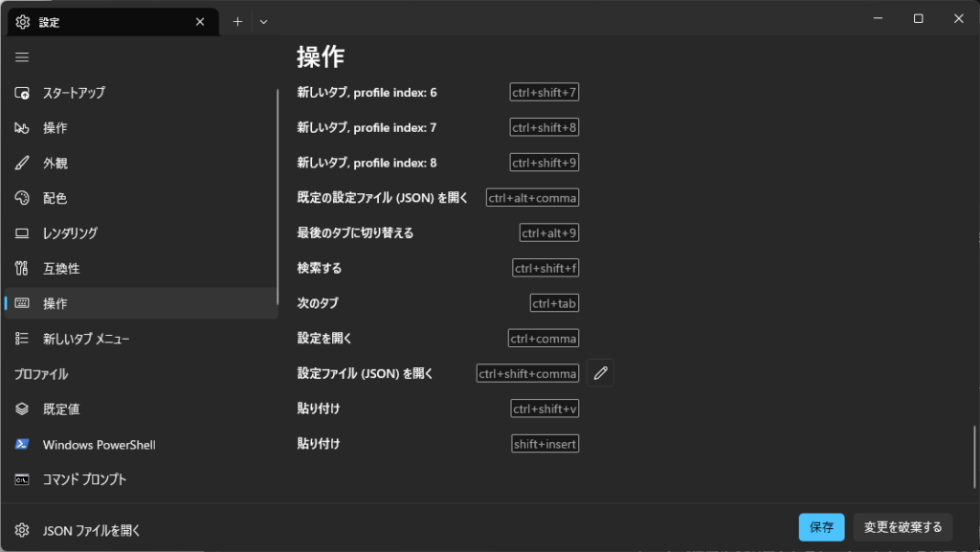Screen dimensions: 980x552
Task: Click the ctrl+shift+f keybinding chip for 検索する
Action: (x=544, y=268)
